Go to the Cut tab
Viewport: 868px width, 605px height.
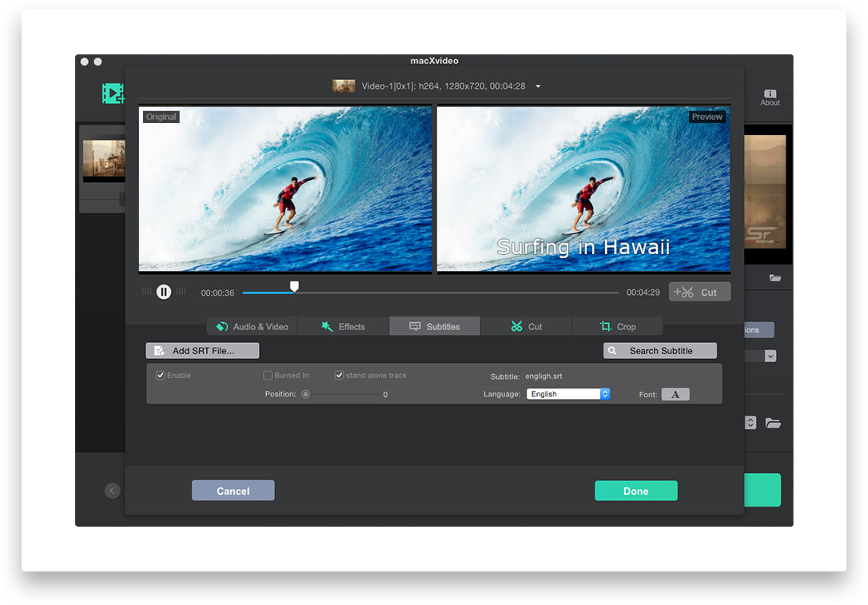527,327
